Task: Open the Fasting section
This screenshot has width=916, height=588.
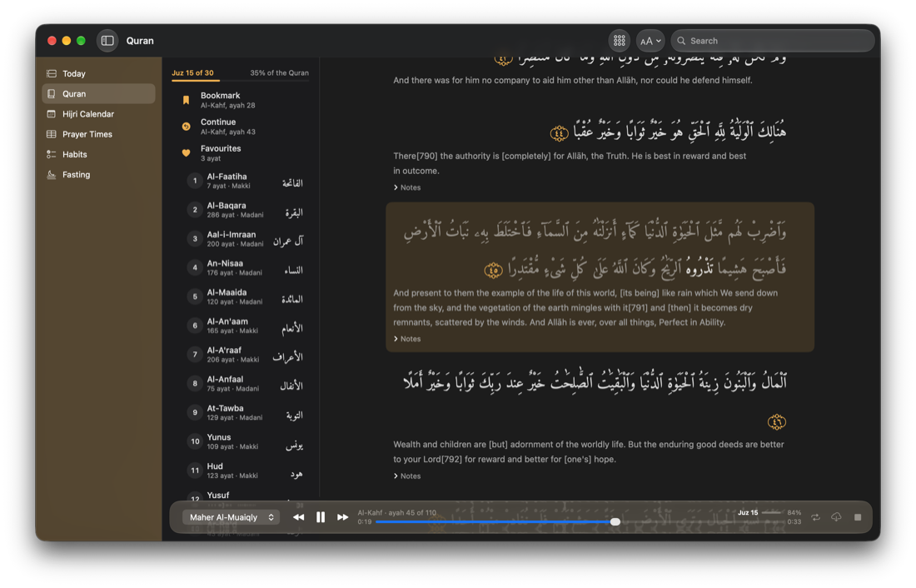Action: (x=98, y=174)
